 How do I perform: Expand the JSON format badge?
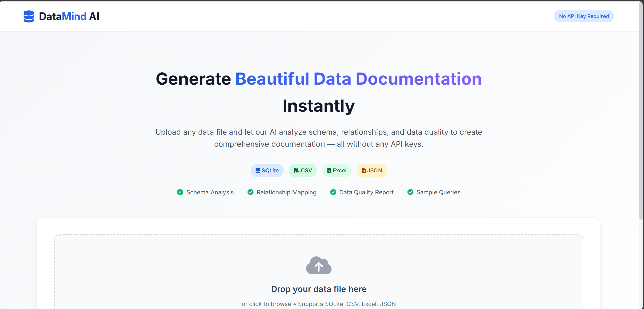coord(371,170)
